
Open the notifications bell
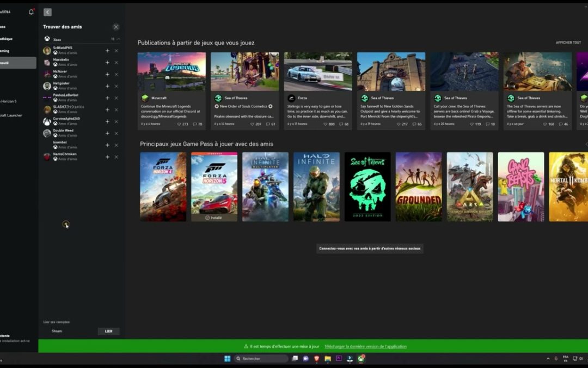[31, 12]
